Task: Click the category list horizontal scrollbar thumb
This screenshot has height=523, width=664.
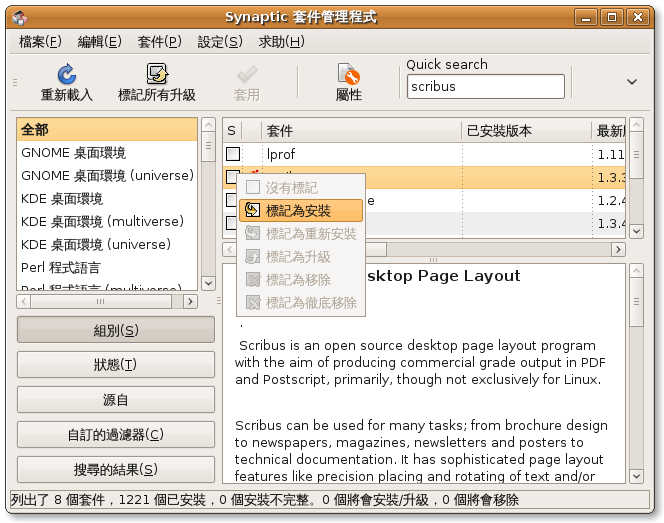Action: (x=101, y=302)
